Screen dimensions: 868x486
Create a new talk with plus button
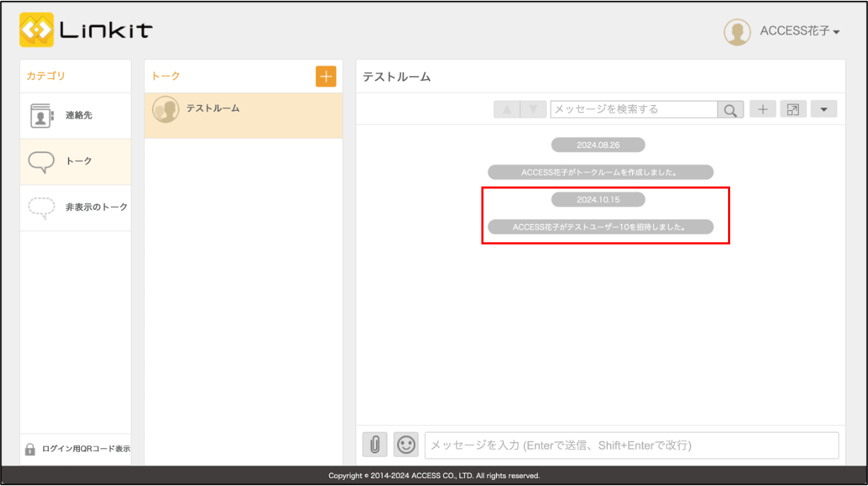(326, 76)
